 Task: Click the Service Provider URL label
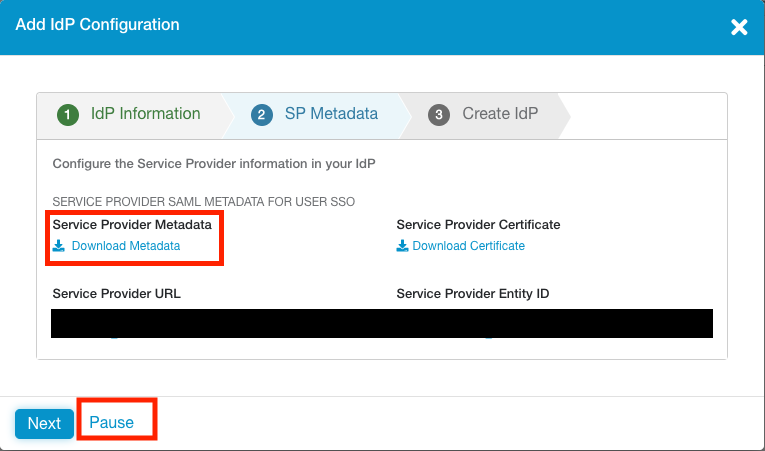[x=116, y=294]
